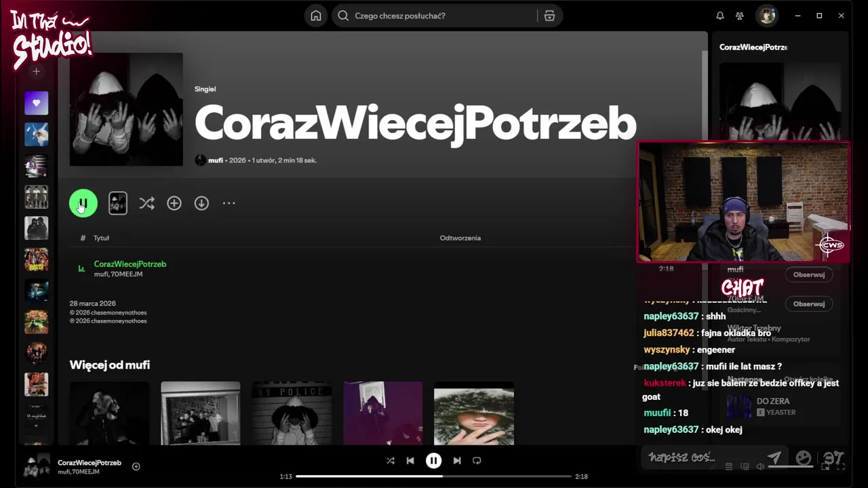Open connect-to-device icon in bottom bar
The height and width of the screenshot is (488, 868).
coord(745,466)
